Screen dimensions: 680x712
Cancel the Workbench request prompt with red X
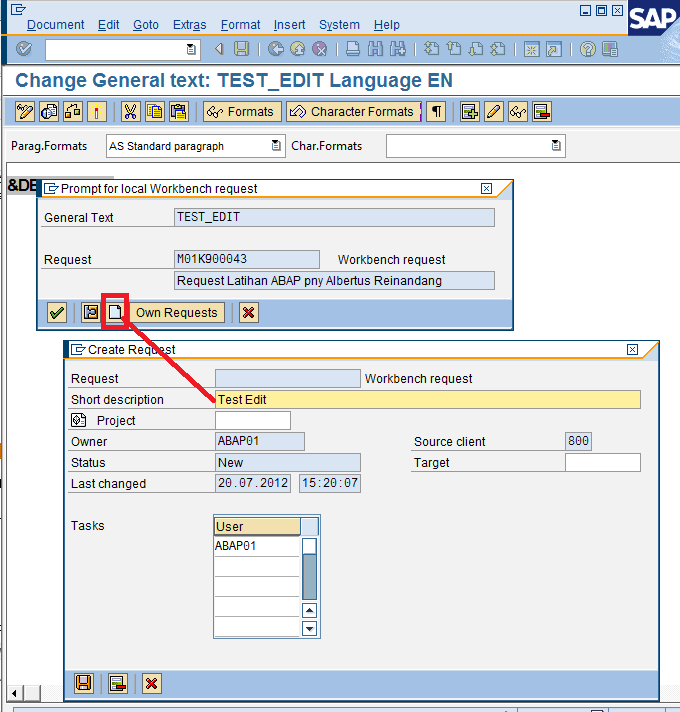click(249, 312)
